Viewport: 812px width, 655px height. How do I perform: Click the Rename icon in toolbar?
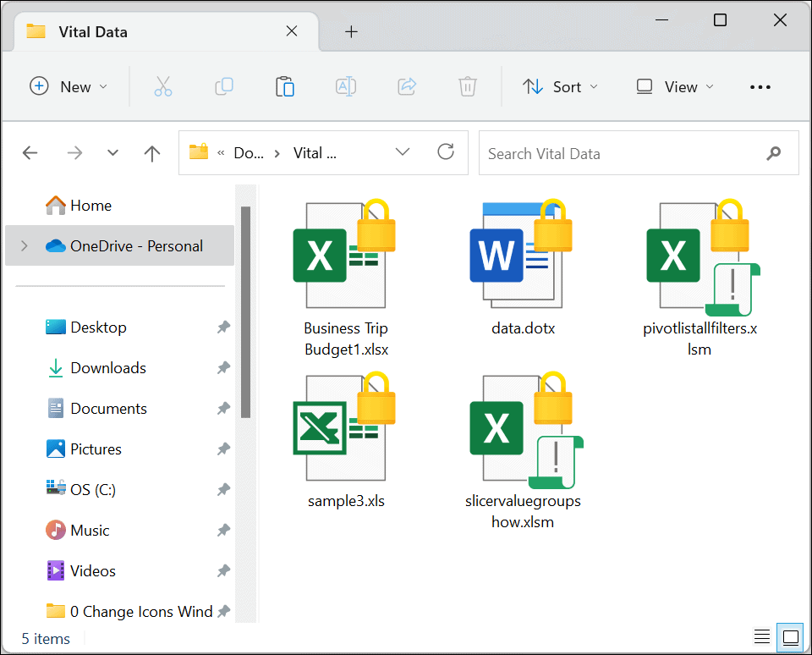click(x=345, y=86)
